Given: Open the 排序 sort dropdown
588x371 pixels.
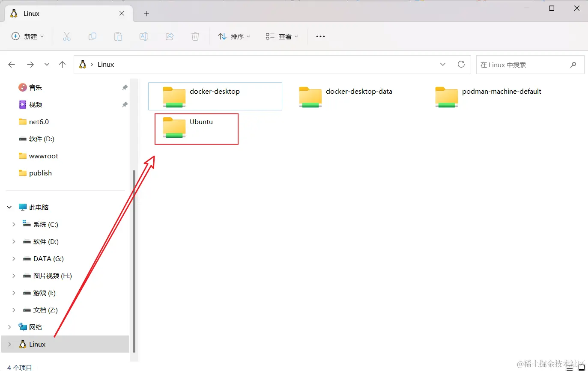Looking at the screenshot, I should click(234, 37).
